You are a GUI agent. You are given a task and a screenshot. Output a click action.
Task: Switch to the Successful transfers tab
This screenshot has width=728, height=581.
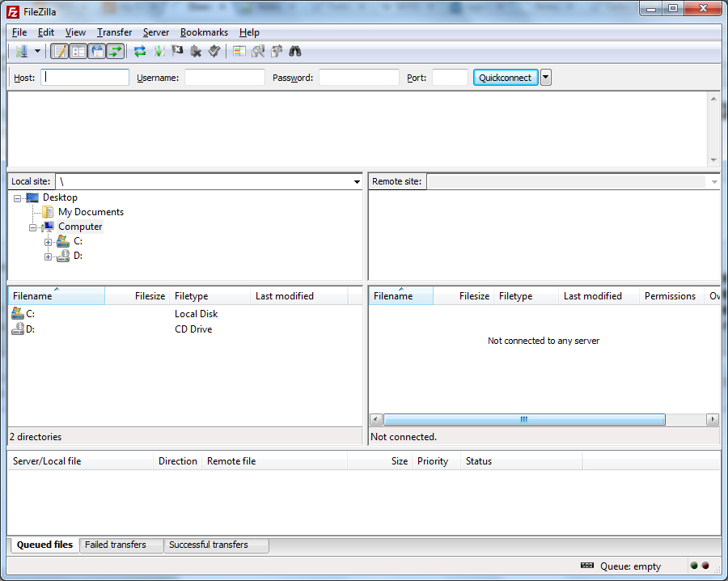click(x=216, y=545)
